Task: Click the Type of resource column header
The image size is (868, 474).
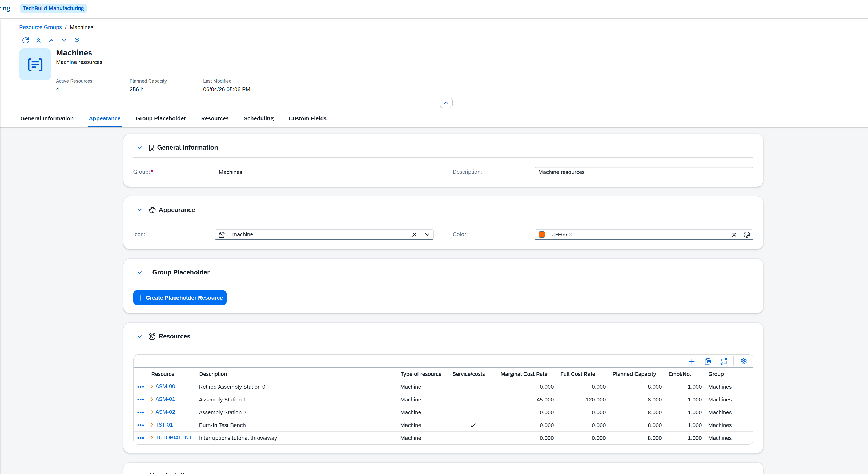Action: click(423, 374)
